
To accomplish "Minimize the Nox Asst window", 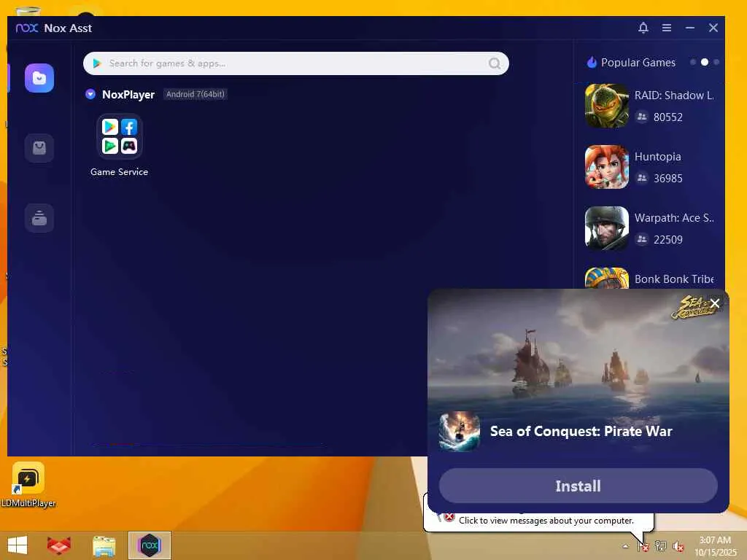I will click(x=690, y=28).
